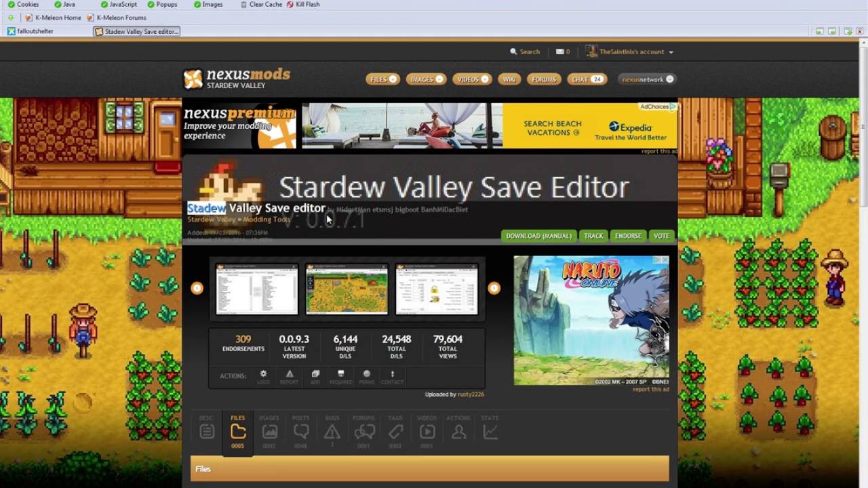Switch to the TAGS tab

pos(395,431)
